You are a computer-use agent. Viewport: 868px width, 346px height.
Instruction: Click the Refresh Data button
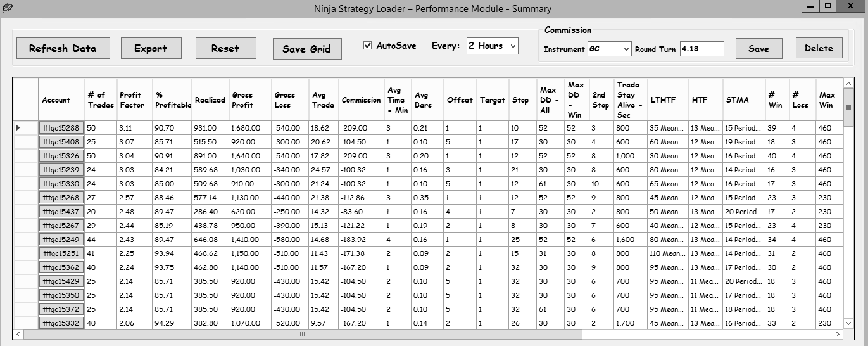(63, 48)
